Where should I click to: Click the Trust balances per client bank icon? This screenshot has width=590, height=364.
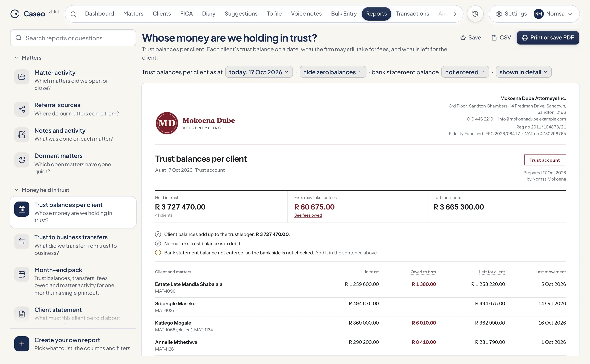pyautogui.click(x=22, y=209)
